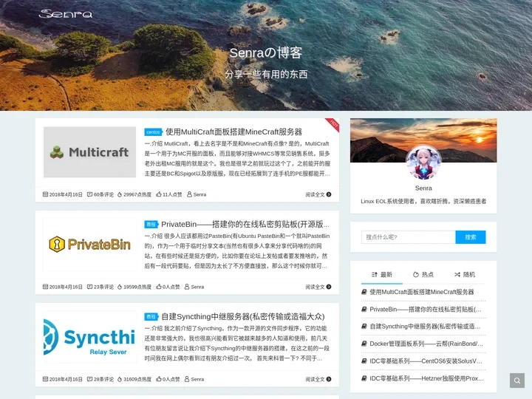
Task: Open the sidebar Hetzner独服使用Proxmox link
Action: coord(427,378)
